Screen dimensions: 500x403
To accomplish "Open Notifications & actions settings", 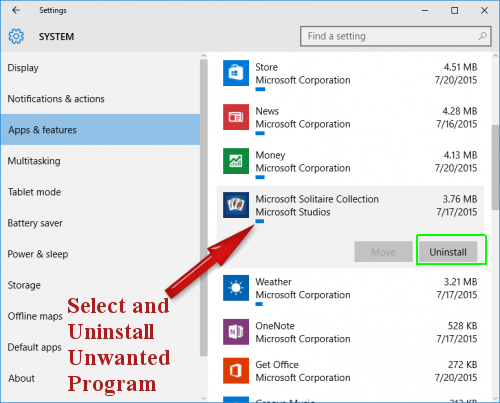I will click(100, 99).
